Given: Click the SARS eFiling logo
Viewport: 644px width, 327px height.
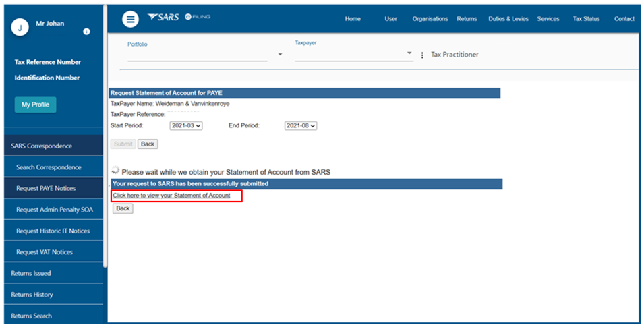Looking at the screenshot, I should (x=179, y=18).
